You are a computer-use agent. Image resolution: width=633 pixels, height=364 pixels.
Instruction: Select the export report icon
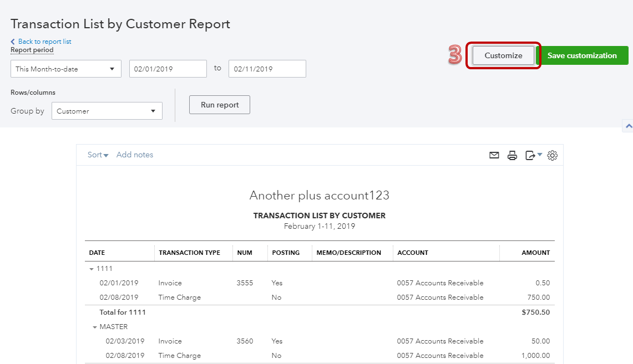point(530,155)
